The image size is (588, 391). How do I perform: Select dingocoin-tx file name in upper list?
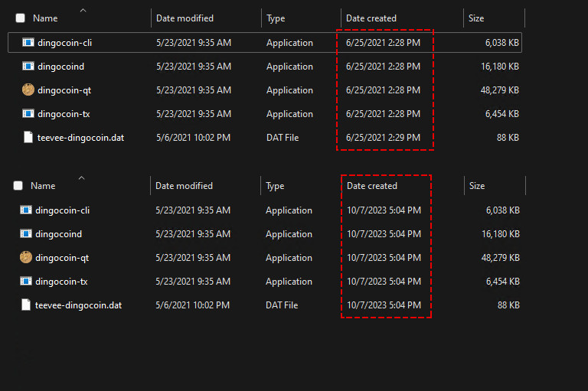(x=64, y=114)
